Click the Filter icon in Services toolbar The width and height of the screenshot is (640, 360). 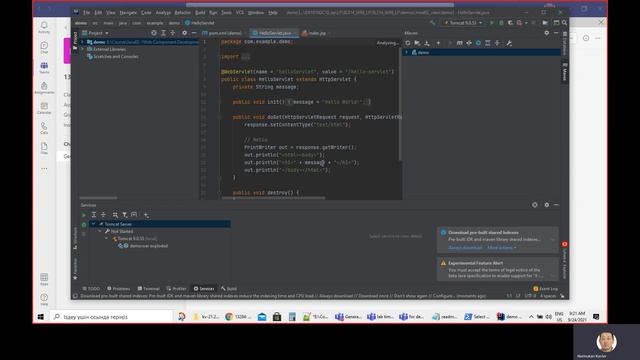tap(124, 215)
